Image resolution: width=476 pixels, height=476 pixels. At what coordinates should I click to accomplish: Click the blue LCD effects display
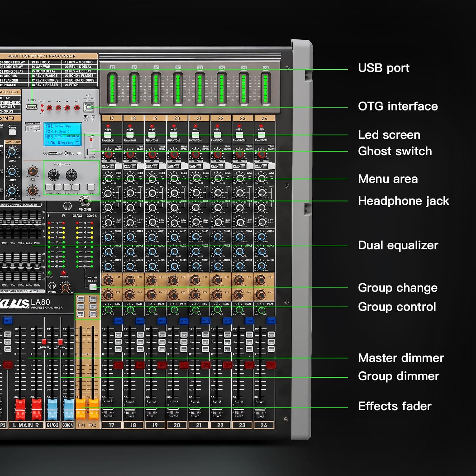pos(63,135)
